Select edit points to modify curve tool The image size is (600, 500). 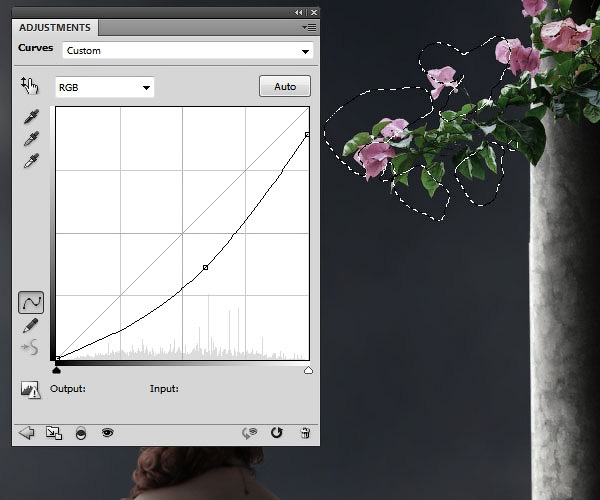coord(31,303)
